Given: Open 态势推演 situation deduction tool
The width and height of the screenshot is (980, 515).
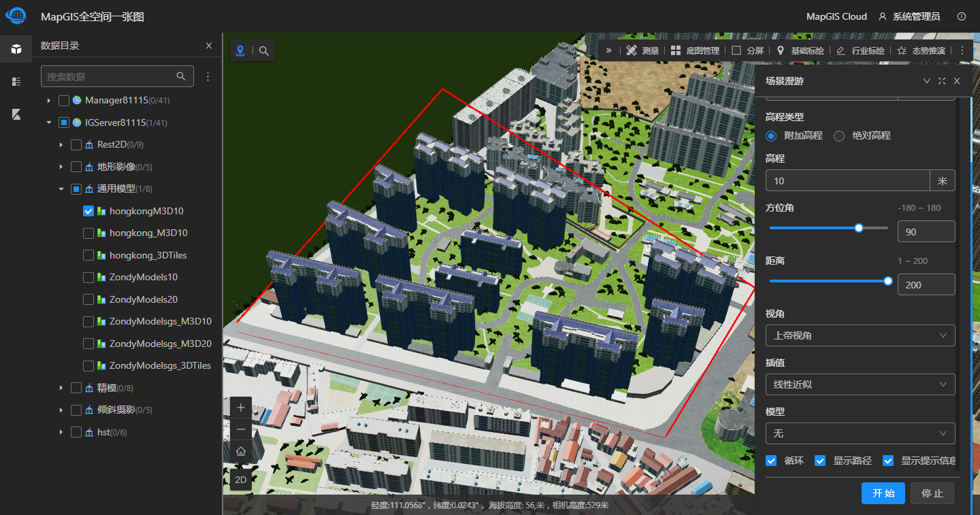Looking at the screenshot, I should 921,50.
